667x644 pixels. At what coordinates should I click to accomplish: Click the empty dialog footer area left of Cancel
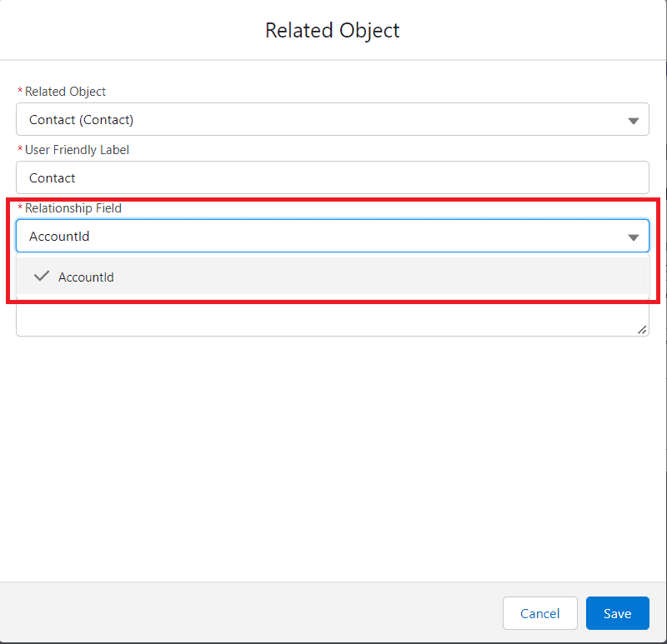click(x=250, y=613)
